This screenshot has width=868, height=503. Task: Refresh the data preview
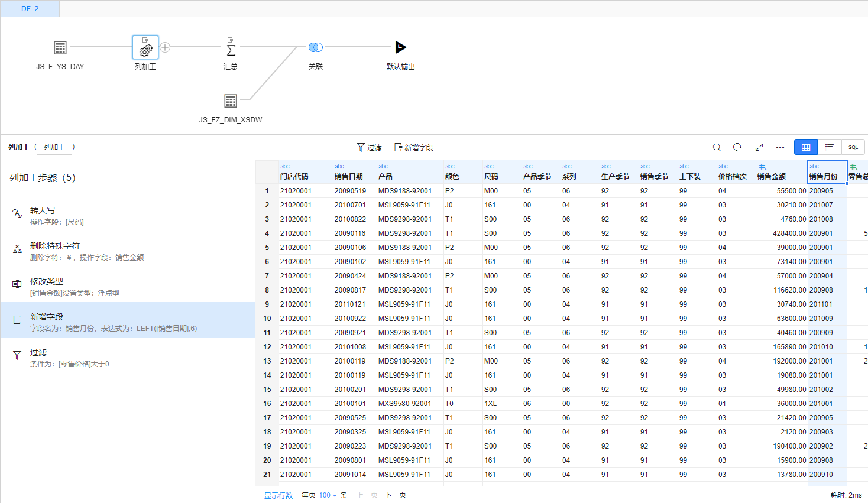click(x=737, y=147)
